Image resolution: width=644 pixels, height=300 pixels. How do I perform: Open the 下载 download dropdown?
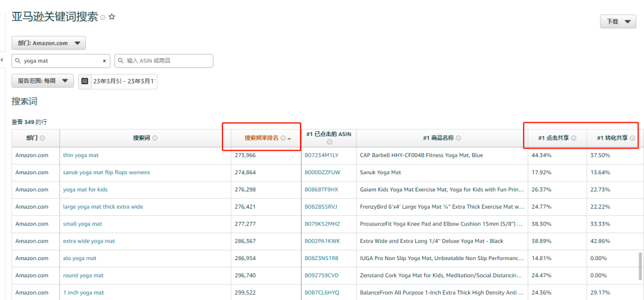(618, 21)
